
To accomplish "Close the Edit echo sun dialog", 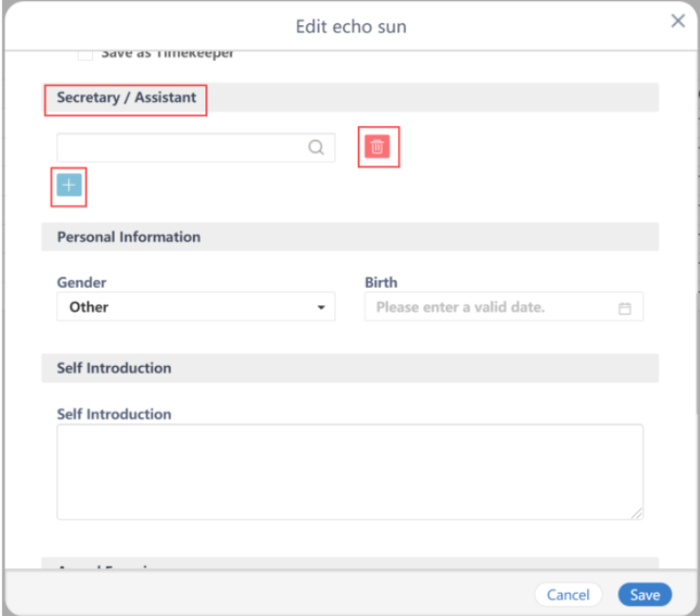I will click(678, 22).
